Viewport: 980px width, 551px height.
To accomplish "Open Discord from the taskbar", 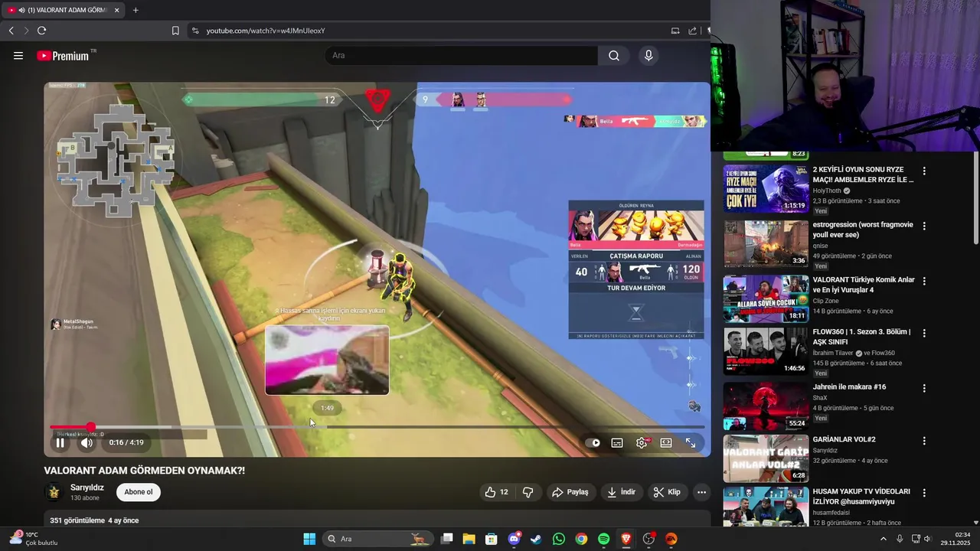I will click(514, 539).
